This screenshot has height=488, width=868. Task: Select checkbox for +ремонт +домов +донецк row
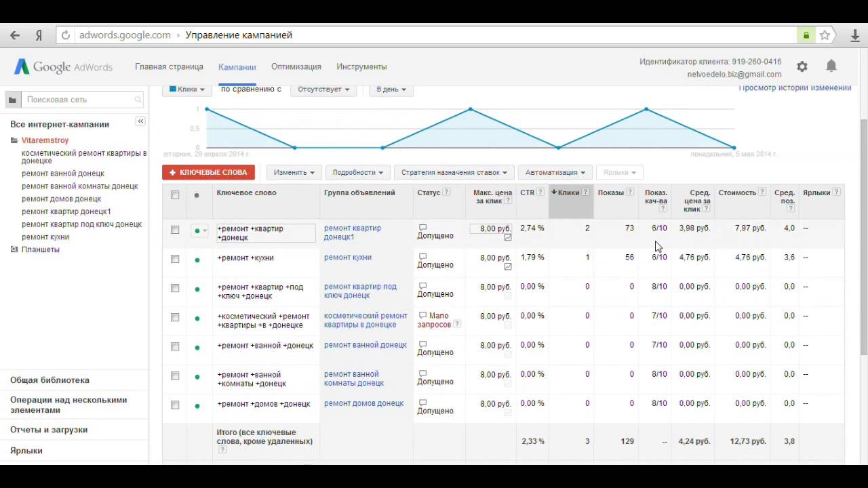175,405
